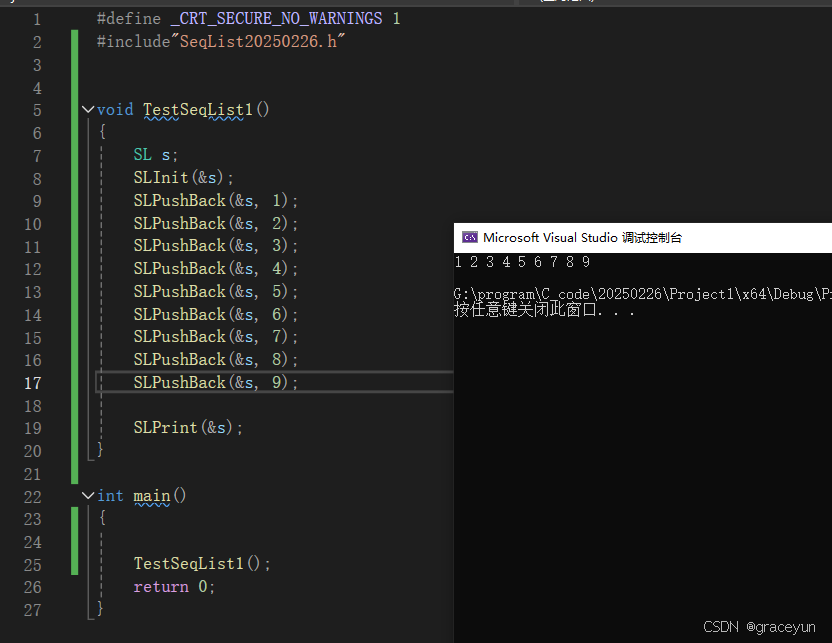The height and width of the screenshot is (643, 832).
Task: Click the TestSeqList1 function name on line 5
Action: pos(198,110)
